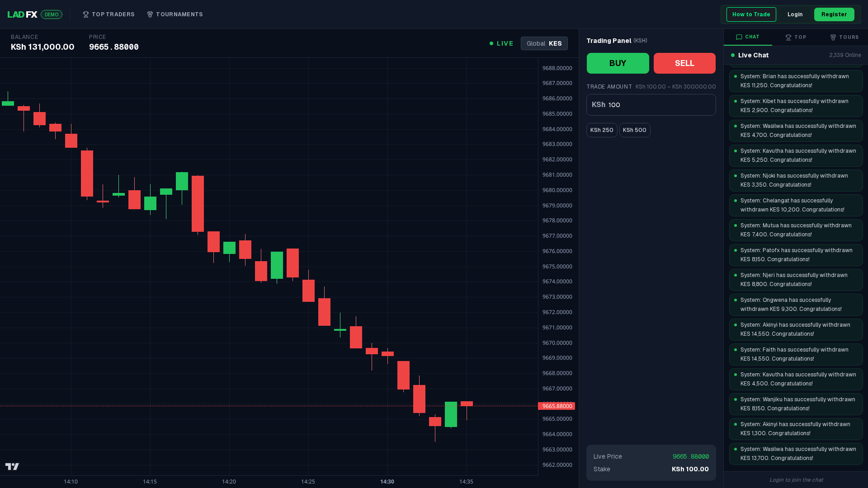This screenshot has height=488, width=868.
Task: Focus the trade amount input field
Action: click(x=651, y=105)
